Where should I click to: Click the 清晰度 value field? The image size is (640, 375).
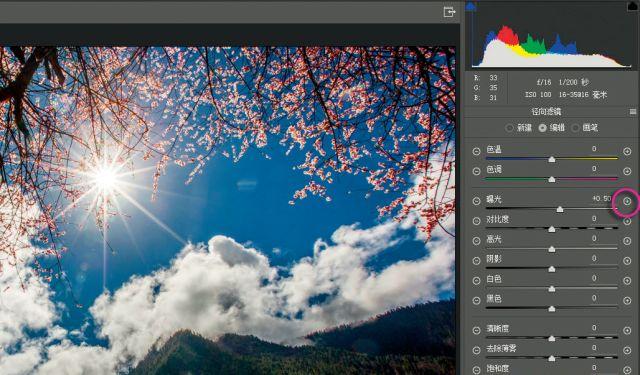[x=594, y=328]
